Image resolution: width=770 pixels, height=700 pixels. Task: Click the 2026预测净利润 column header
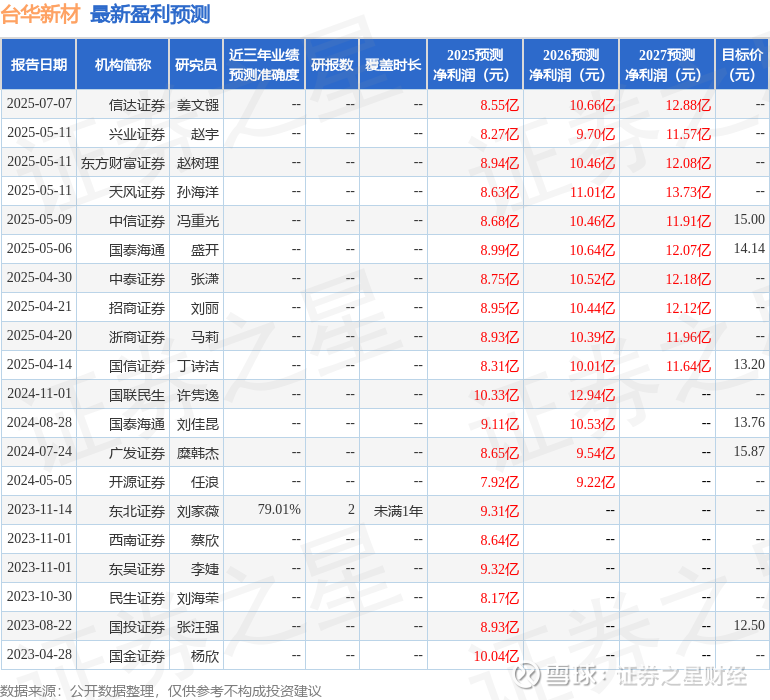pos(571,64)
